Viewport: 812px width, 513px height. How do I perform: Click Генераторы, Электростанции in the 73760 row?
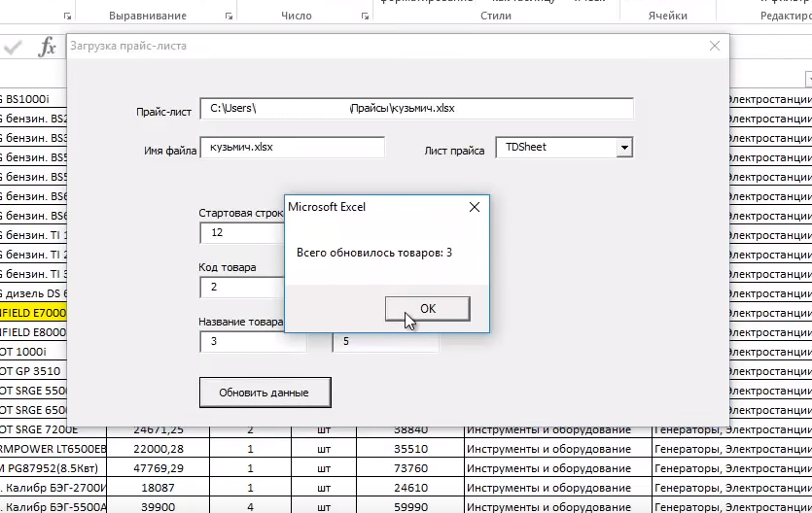(x=732, y=468)
